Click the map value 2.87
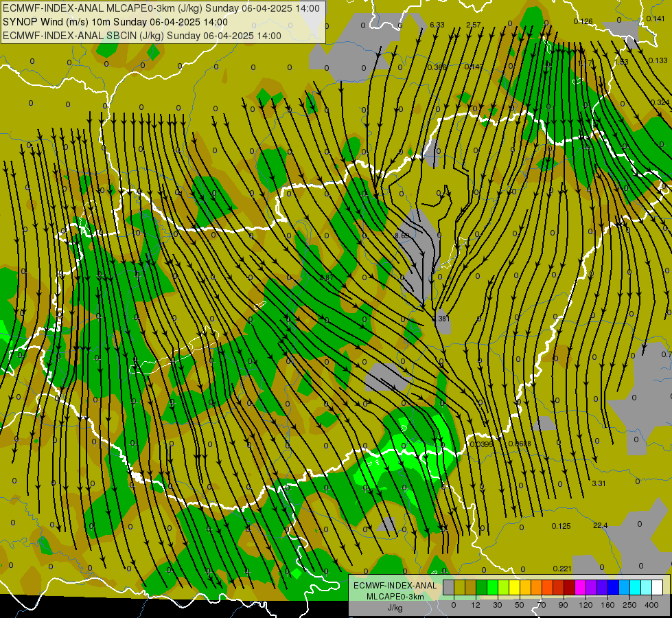Screen dimensions: 672x618 pos(327,277)
